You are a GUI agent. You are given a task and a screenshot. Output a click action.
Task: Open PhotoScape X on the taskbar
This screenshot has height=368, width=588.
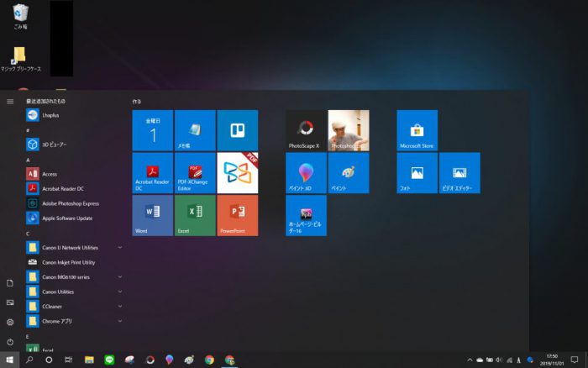pos(150,360)
